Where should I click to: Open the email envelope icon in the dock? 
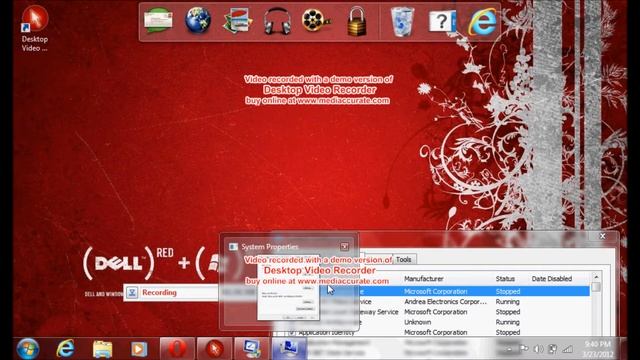point(158,20)
